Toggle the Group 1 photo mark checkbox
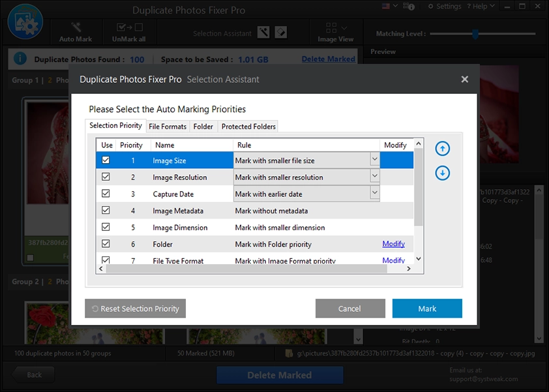Screen dimensions: 549x392 click(x=31, y=258)
